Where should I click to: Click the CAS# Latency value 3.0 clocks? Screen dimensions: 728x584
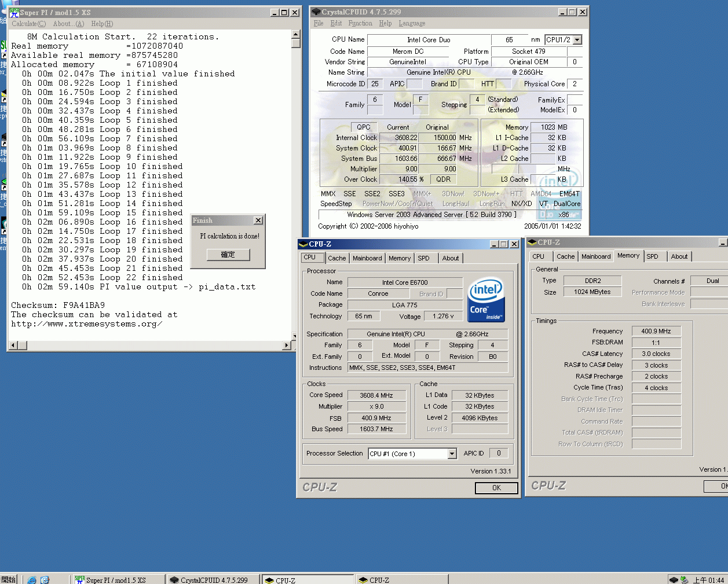pyautogui.click(x=656, y=354)
